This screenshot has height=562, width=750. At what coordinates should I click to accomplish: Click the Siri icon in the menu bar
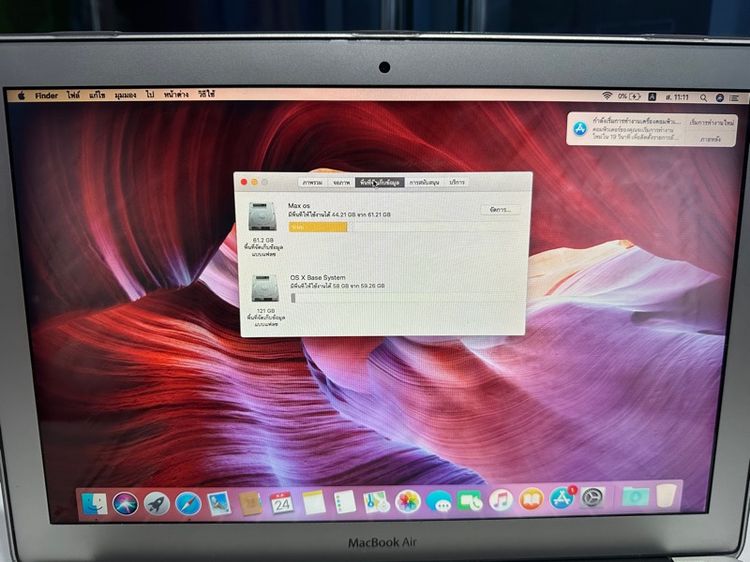720,98
